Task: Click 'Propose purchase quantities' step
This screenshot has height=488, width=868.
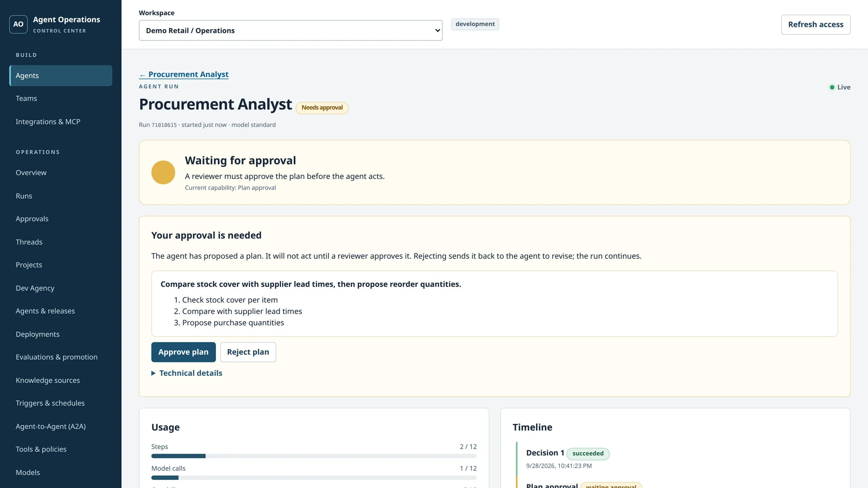Action: 233,323
